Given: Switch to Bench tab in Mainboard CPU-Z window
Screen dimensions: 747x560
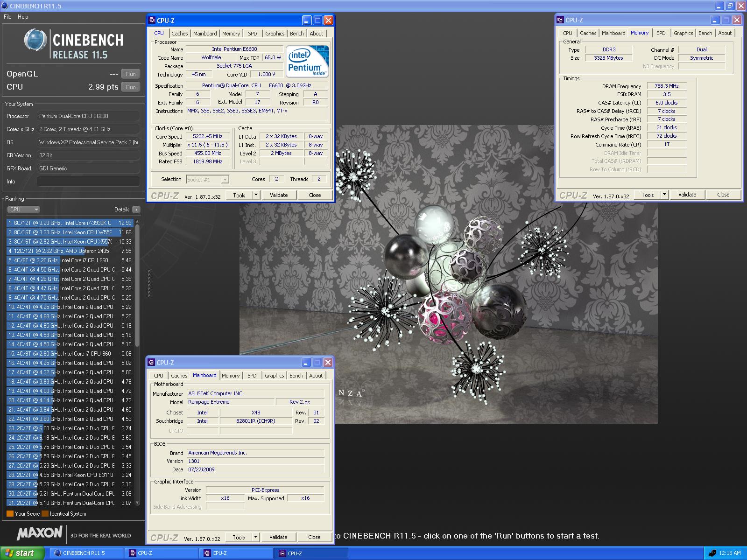Looking at the screenshot, I should point(296,376).
